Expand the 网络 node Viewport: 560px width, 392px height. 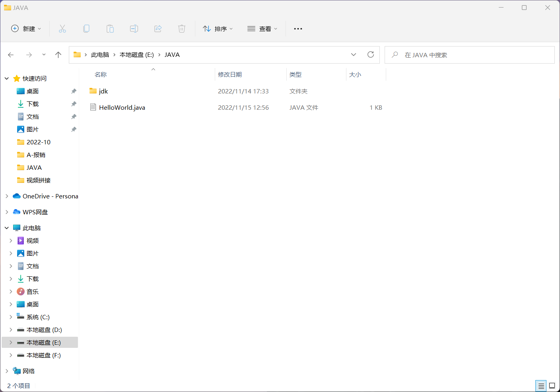click(x=7, y=371)
